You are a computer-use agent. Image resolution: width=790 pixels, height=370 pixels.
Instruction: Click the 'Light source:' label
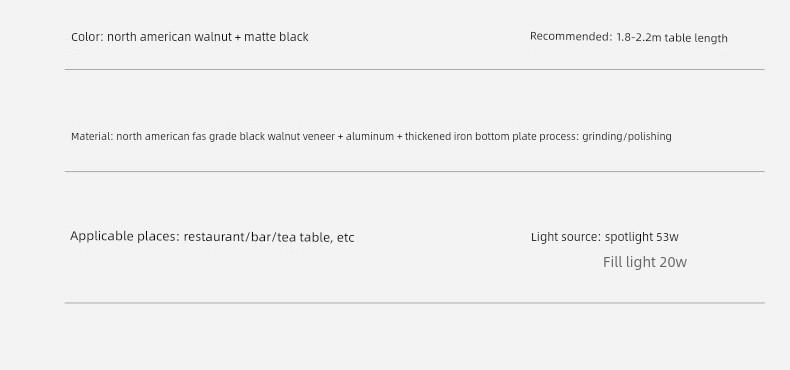566,237
